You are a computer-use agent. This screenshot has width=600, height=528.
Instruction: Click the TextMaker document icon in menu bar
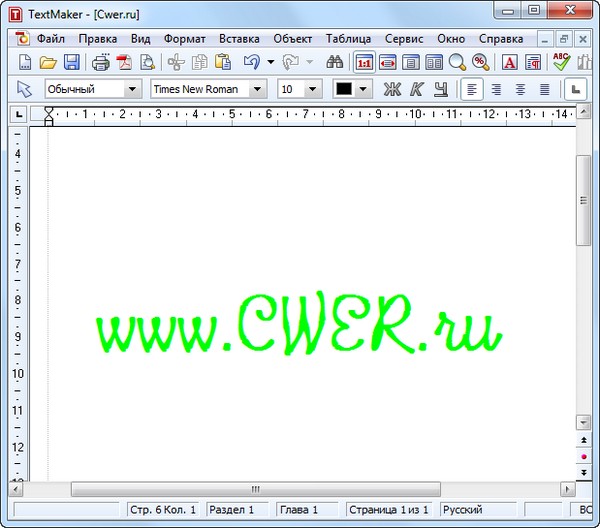(x=22, y=39)
